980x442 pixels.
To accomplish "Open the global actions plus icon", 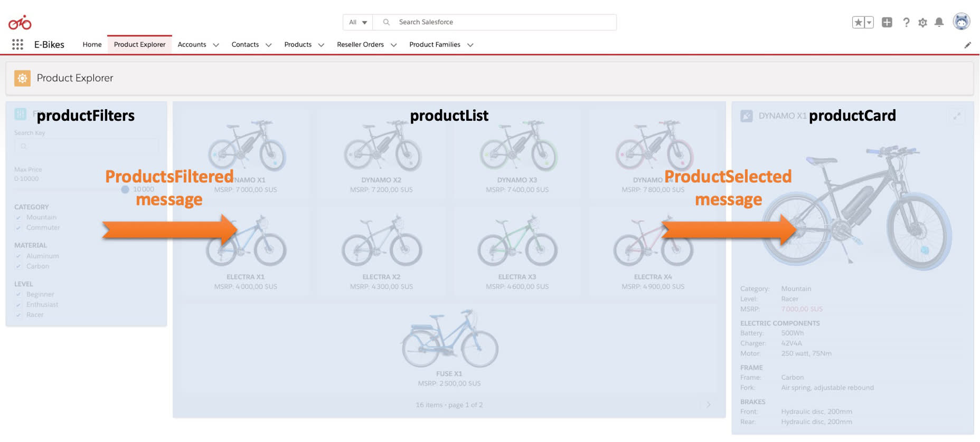I will (887, 22).
